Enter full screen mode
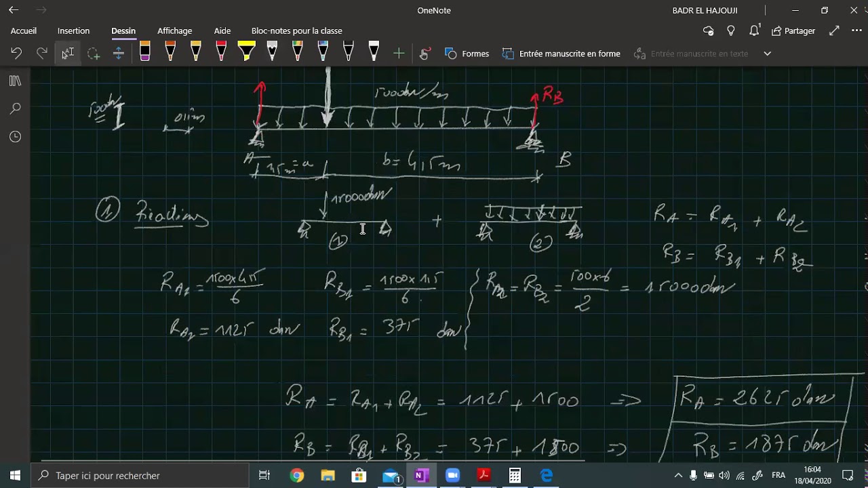The image size is (868, 488). pyautogui.click(x=834, y=30)
